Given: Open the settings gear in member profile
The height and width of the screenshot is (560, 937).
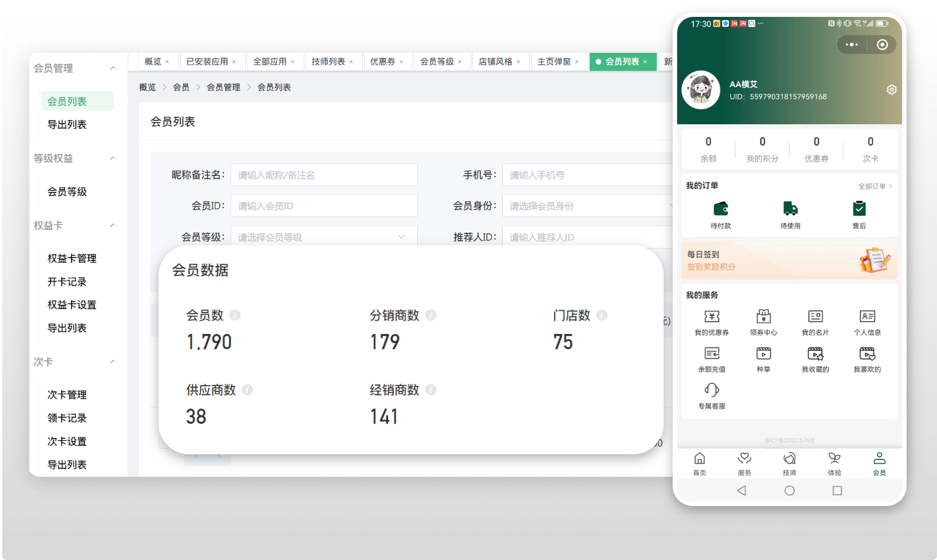Looking at the screenshot, I should pos(891,90).
